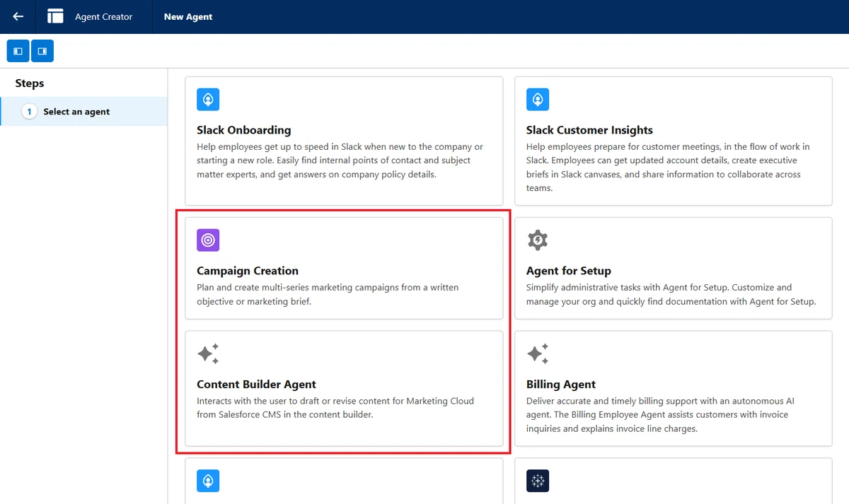Click the 'Slack Onboarding' title text
This screenshot has height=504, width=849.
point(244,130)
